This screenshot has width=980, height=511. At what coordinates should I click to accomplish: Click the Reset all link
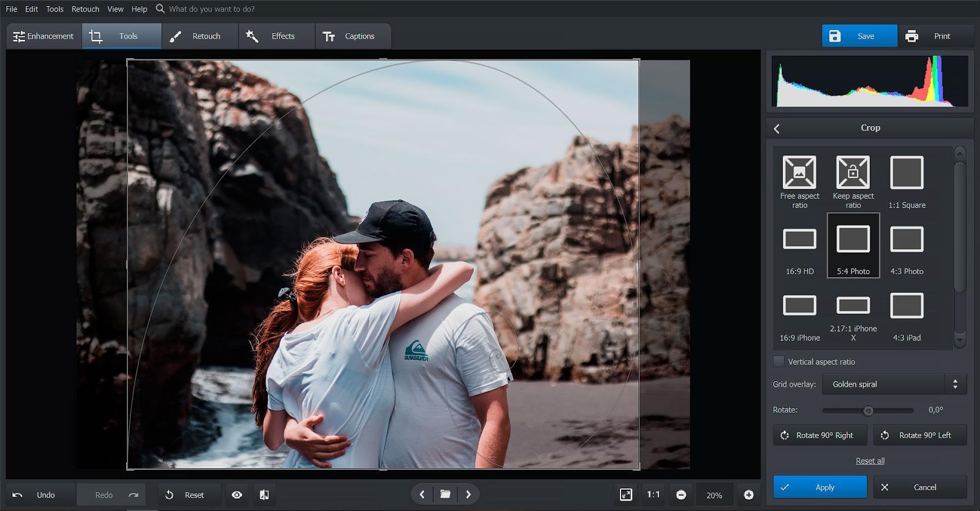tap(870, 461)
